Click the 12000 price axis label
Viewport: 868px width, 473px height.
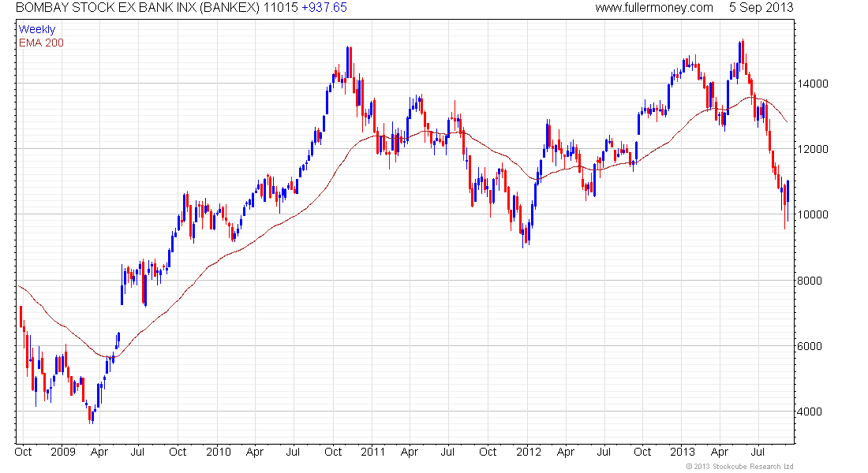coord(813,149)
